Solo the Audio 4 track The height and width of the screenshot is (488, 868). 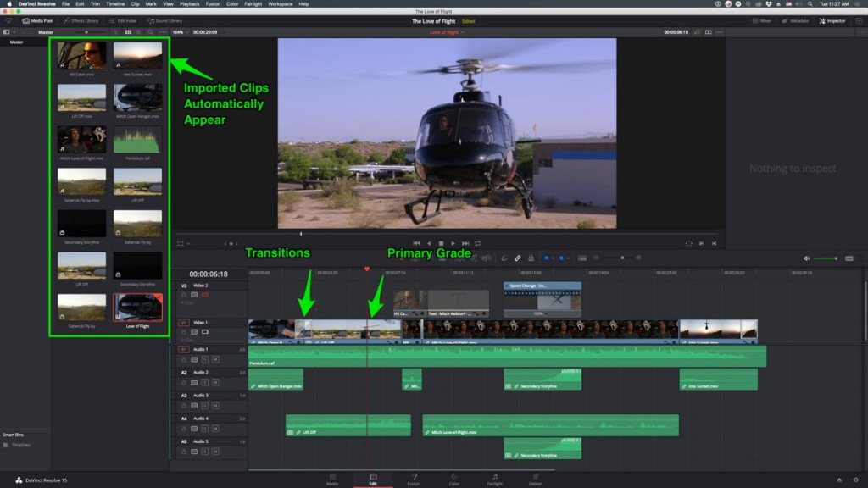(205, 429)
